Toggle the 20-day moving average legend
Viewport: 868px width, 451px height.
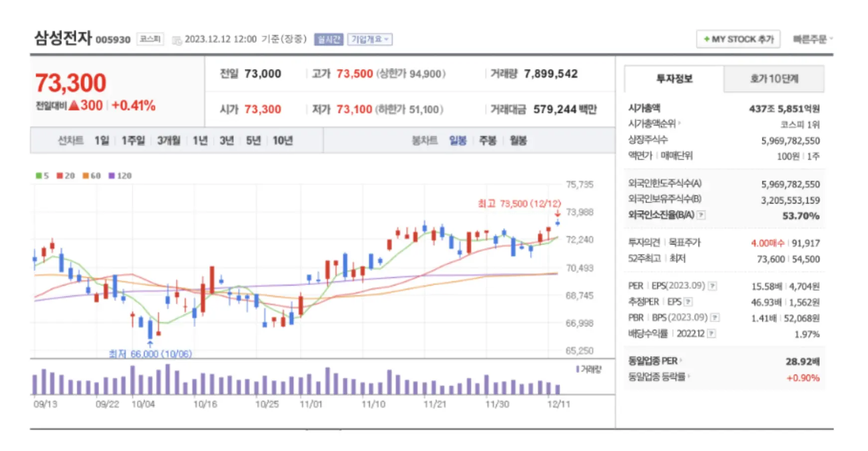pos(66,176)
